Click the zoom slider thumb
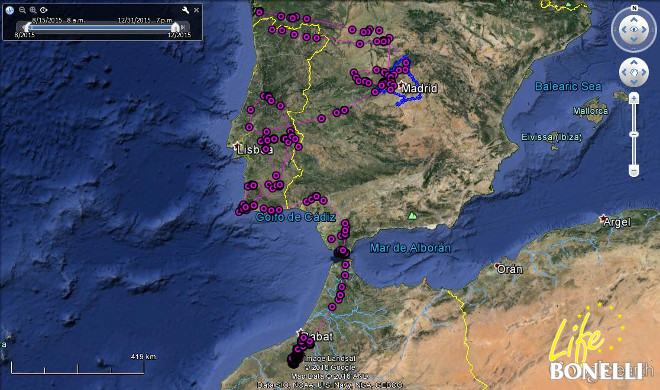The image size is (660, 390). pyautogui.click(x=634, y=134)
